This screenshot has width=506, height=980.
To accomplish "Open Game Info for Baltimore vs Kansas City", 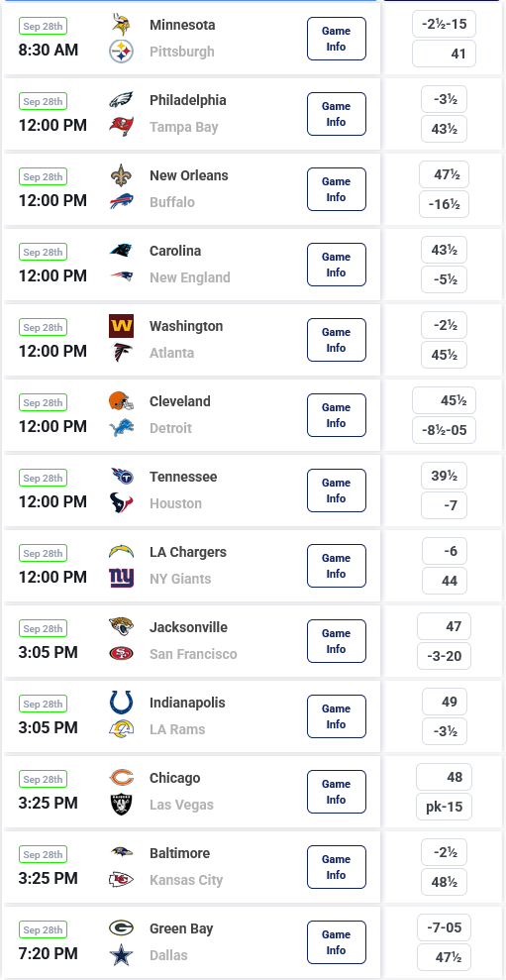I will coord(336,867).
